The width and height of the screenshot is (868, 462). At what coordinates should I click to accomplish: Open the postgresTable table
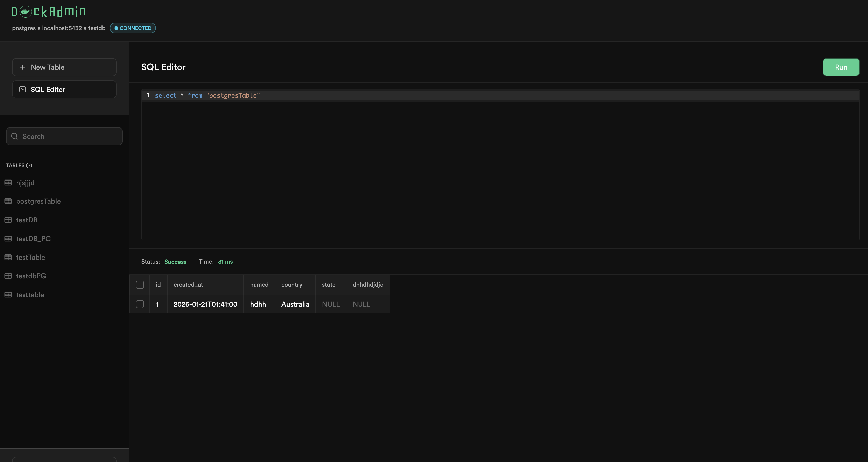pyautogui.click(x=38, y=201)
